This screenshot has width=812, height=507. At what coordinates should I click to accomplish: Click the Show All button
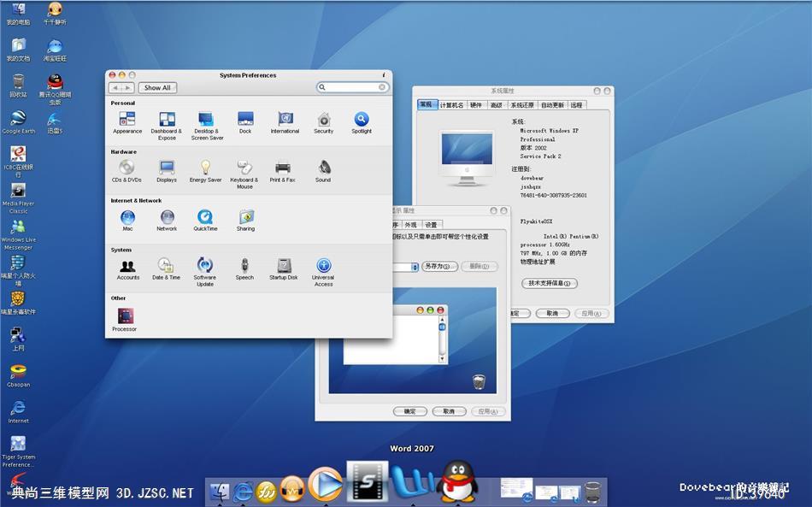pyautogui.click(x=157, y=88)
